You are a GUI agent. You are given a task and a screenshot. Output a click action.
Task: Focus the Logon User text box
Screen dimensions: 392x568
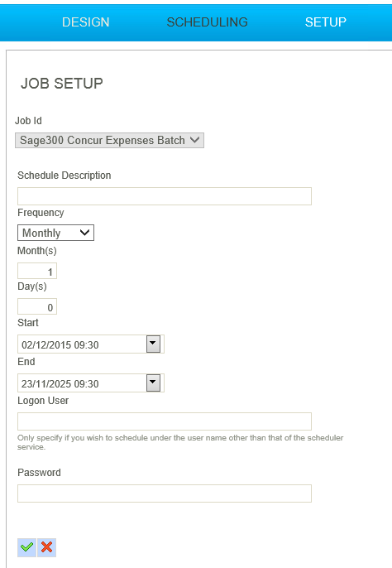coord(165,421)
